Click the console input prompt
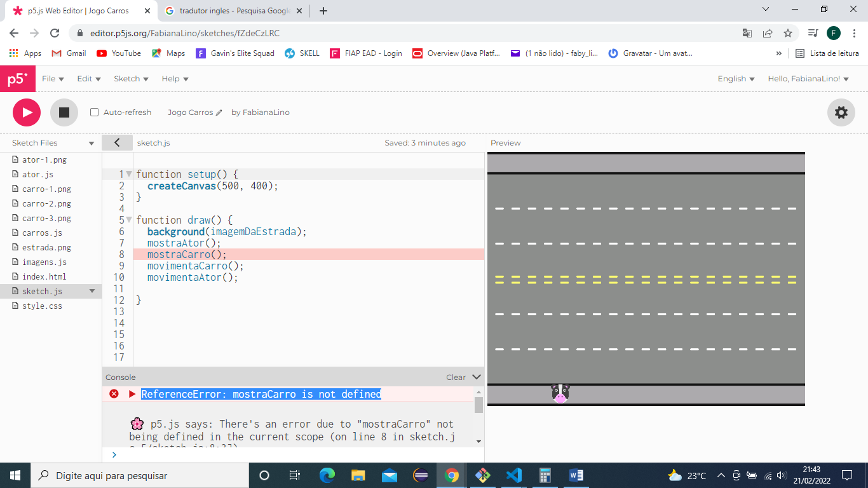The width and height of the screenshot is (868, 488). 114,454
